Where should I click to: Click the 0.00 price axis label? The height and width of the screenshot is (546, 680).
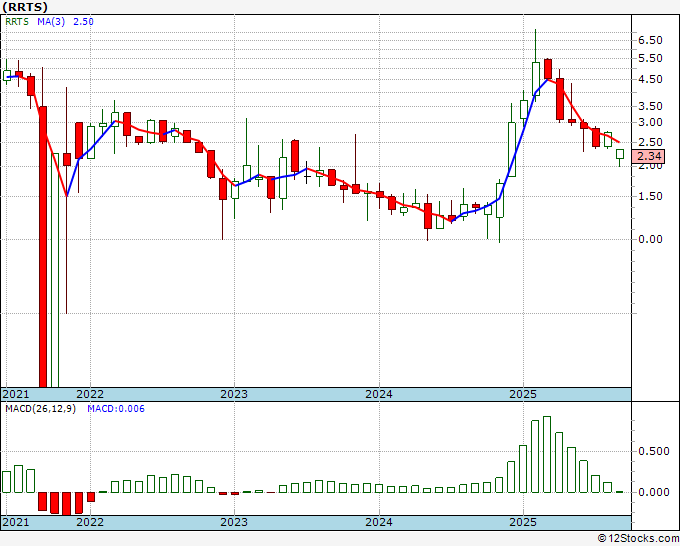coord(649,239)
